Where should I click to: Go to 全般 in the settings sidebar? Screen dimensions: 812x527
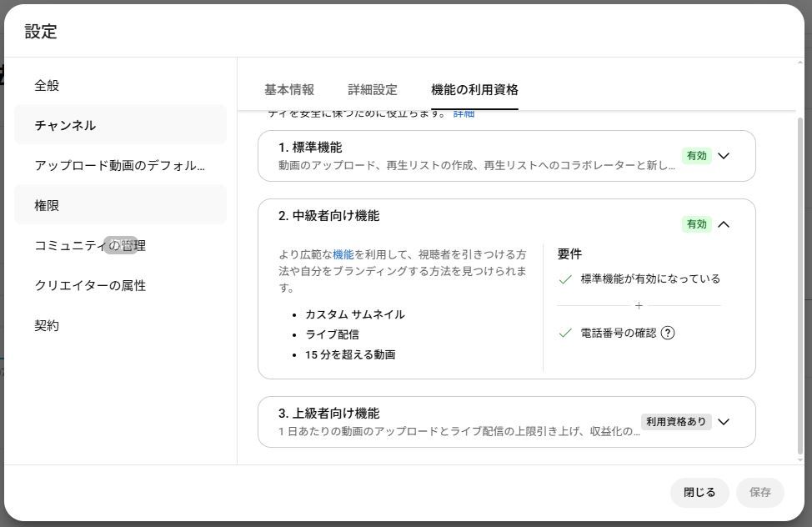[47, 86]
